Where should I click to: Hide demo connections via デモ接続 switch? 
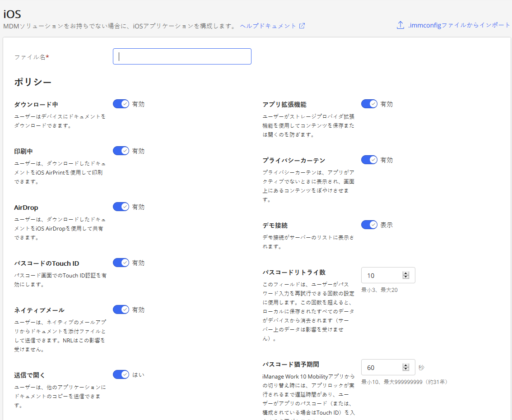(369, 225)
